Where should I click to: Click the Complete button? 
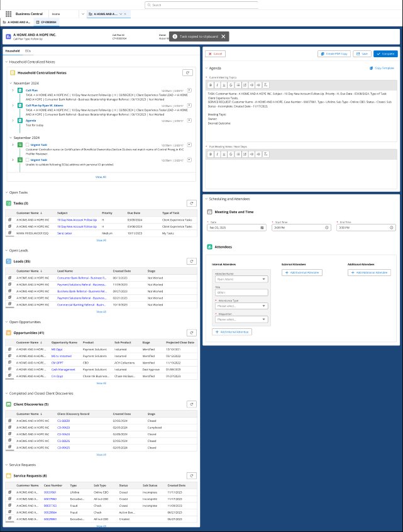point(385,54)
